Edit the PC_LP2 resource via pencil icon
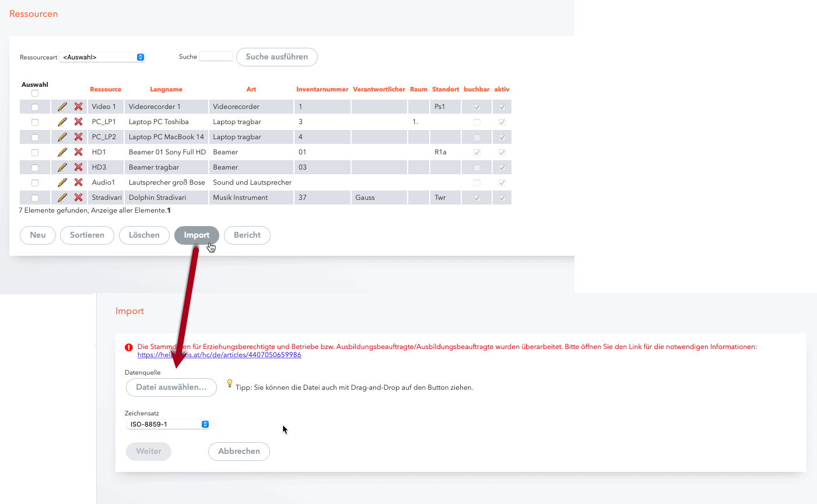 tap(62, 137)
